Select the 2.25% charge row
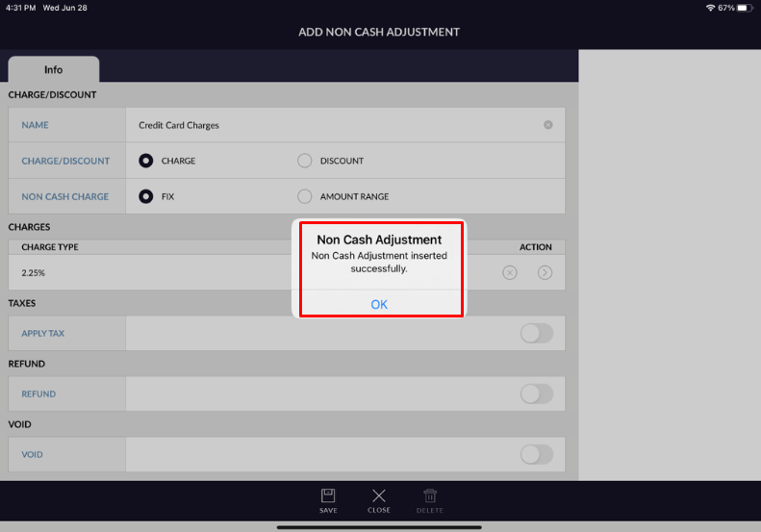This screenshot has width=761, height=532. (x=144, y=272)
